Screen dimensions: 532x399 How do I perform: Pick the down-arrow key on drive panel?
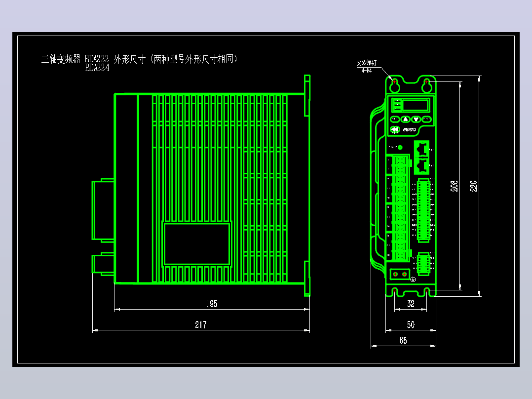(x=416, y=119)
